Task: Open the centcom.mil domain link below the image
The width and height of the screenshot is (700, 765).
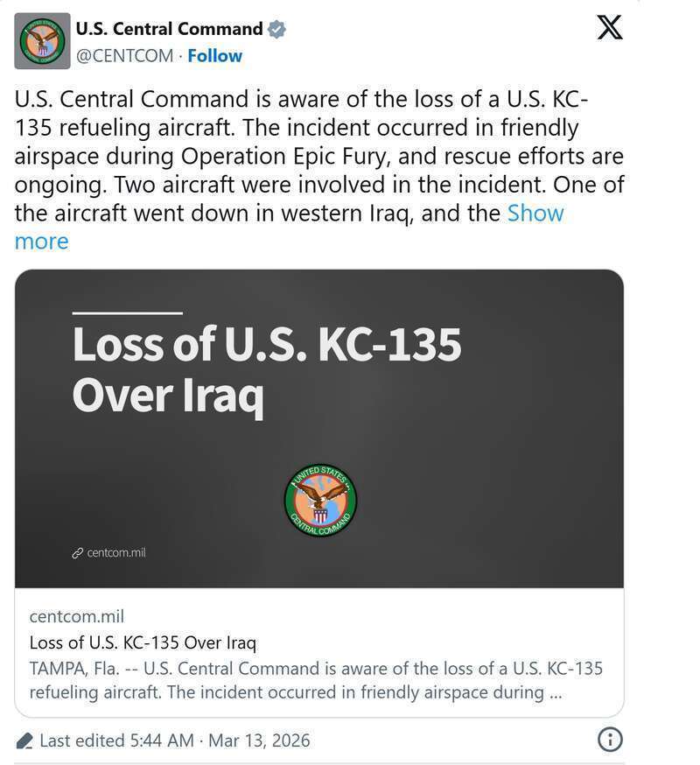Action: point(77,616)
